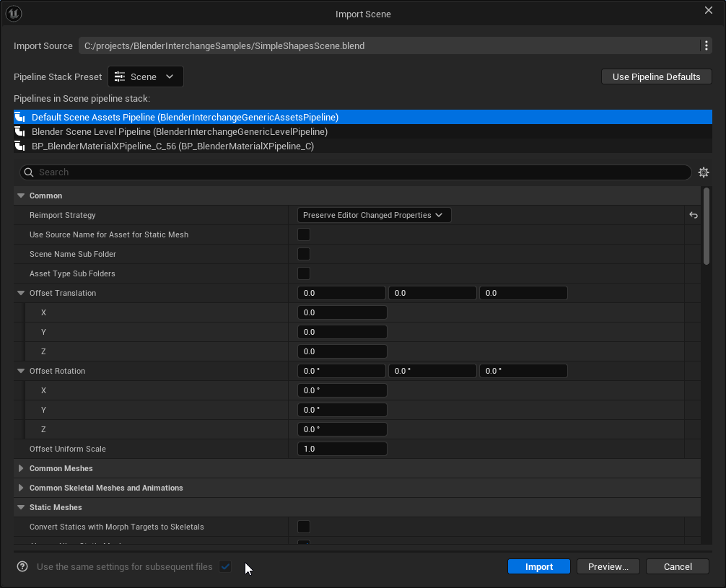Image resolution: width=726 pixels, height=588 pixels.
Task: Open the Import Source options menu
Action: [705, 45]
